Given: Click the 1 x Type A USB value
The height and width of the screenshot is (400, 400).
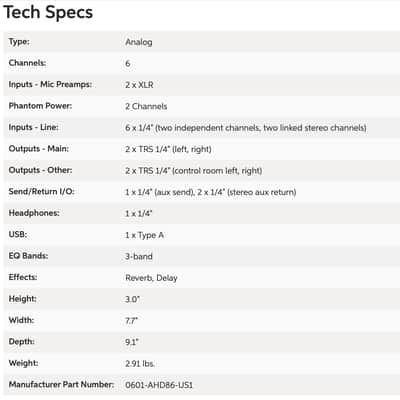Looking at the screenshot, I should (x=144, y=235).
